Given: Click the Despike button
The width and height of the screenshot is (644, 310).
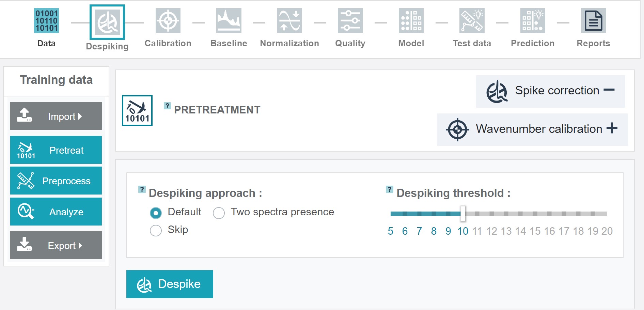Looking at the screenshot, I should click(170, 284).
